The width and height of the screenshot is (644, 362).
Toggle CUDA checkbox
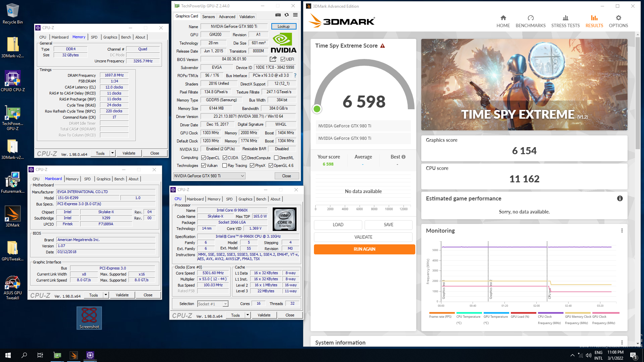tap(225, 158)
